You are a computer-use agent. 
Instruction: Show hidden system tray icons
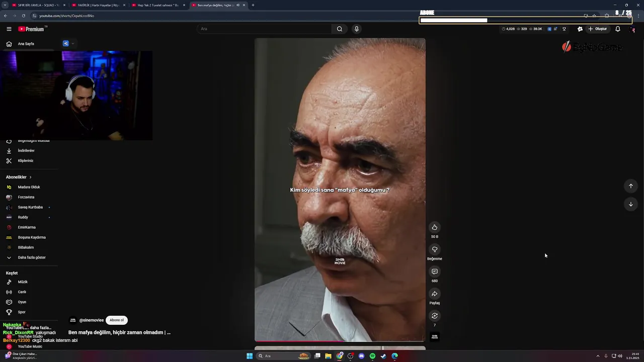[x=599, y=356]
